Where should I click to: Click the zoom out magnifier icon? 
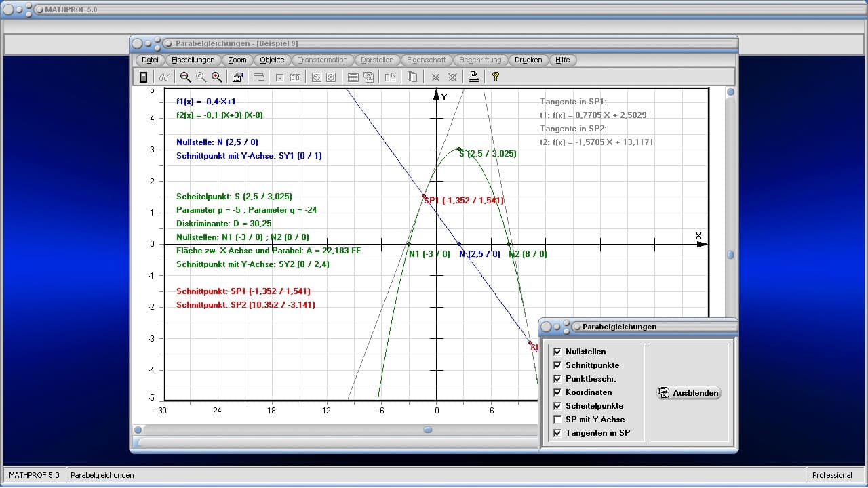coord(185,77)
